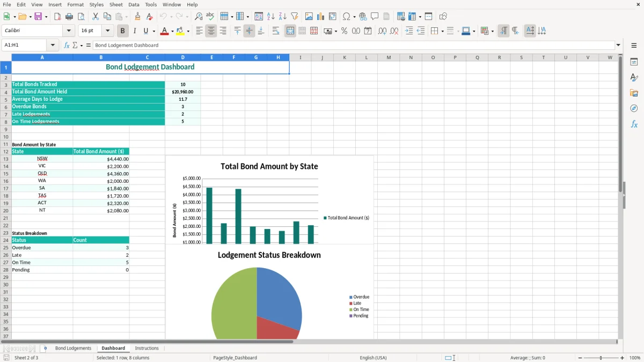
Task: Open the Sheet menu
Action: pos(116,4)
